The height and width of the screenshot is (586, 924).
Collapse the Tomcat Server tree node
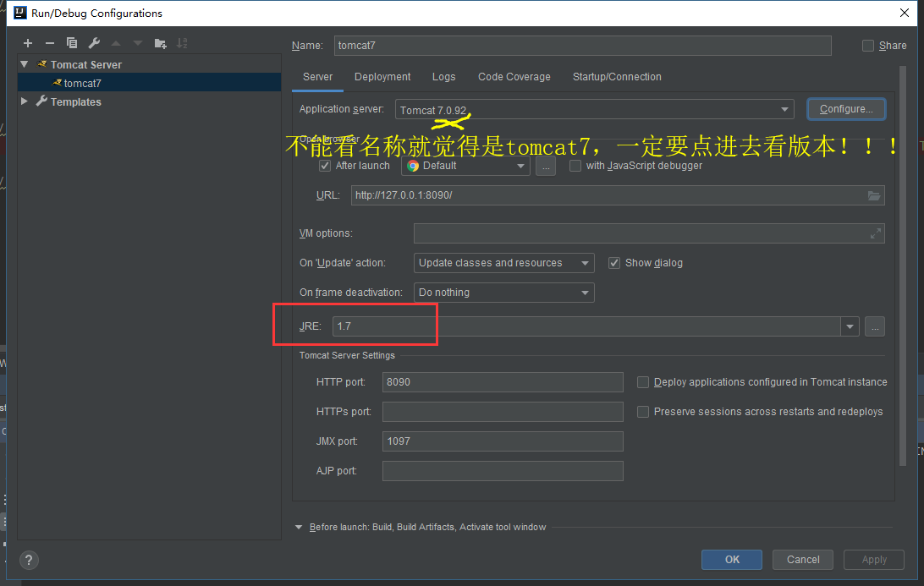click(24, 63)
